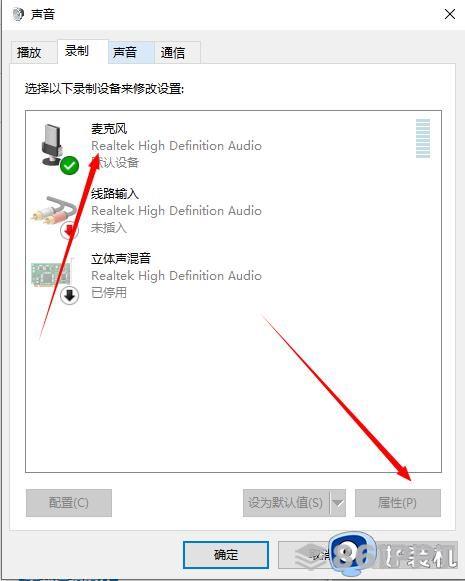This screenshot has height=581, width=465.
Task: Confirm with the 确定 button
Action: point(226,555)
